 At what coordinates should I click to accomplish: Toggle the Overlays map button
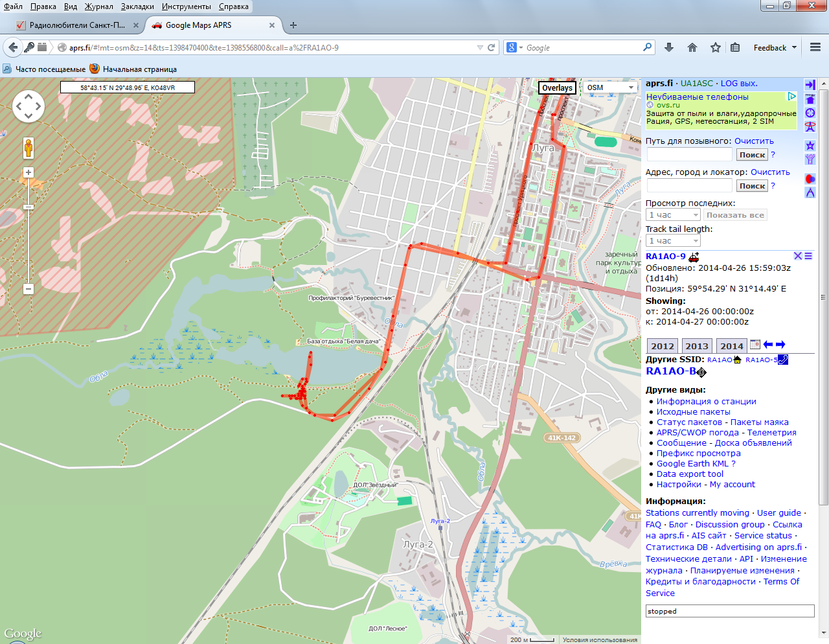557,87
